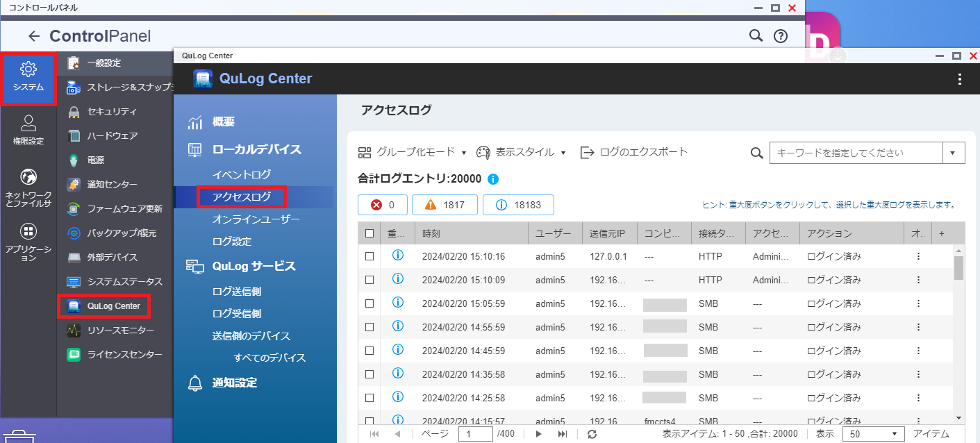
Task: Add a column with the plus header button
Action: 942,234
